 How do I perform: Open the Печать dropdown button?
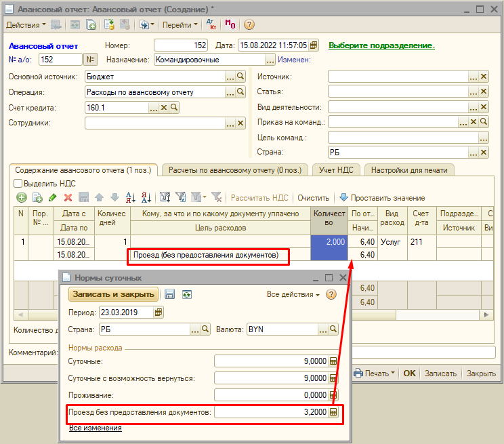(x=375, y=373)
